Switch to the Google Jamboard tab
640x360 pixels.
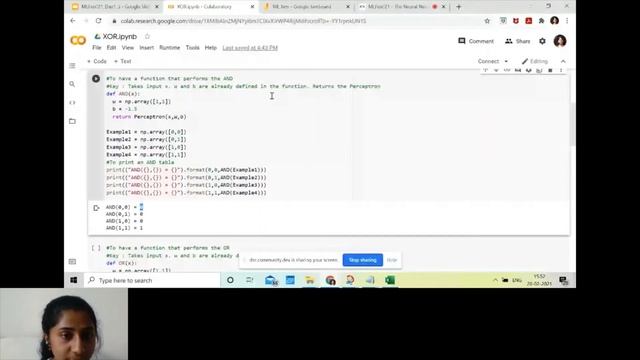coord(307,7)
